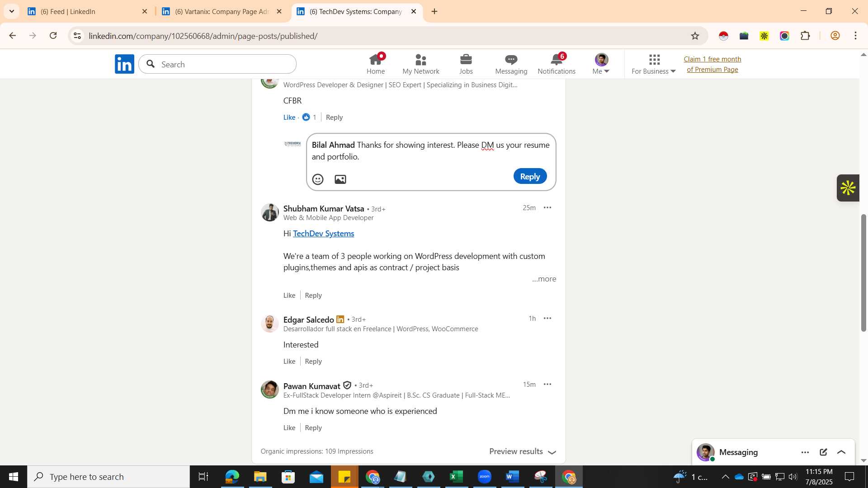Reply to the CFBR comment

(334, 117)
